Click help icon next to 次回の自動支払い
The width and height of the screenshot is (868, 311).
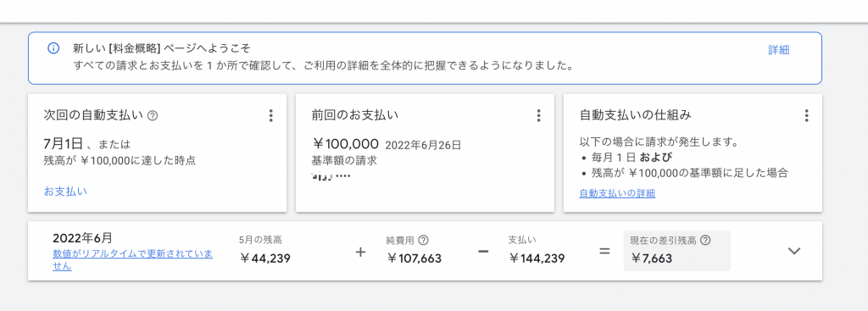pos(153,115)
